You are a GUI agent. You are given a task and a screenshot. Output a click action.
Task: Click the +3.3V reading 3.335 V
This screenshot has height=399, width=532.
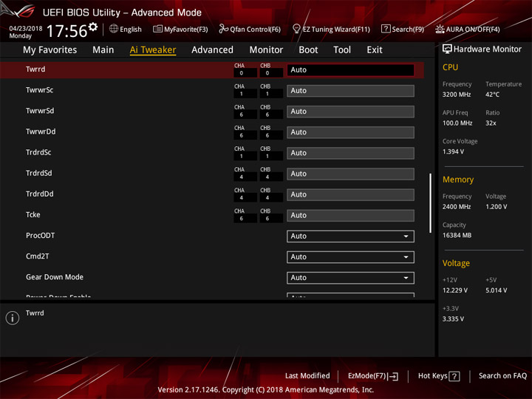coord(453,319)
